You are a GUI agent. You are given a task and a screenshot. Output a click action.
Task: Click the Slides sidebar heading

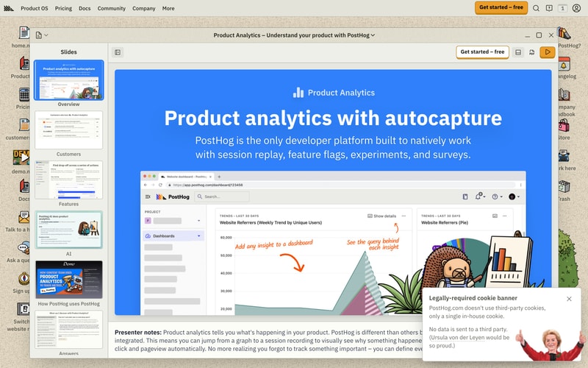click(x=68, y=52)
